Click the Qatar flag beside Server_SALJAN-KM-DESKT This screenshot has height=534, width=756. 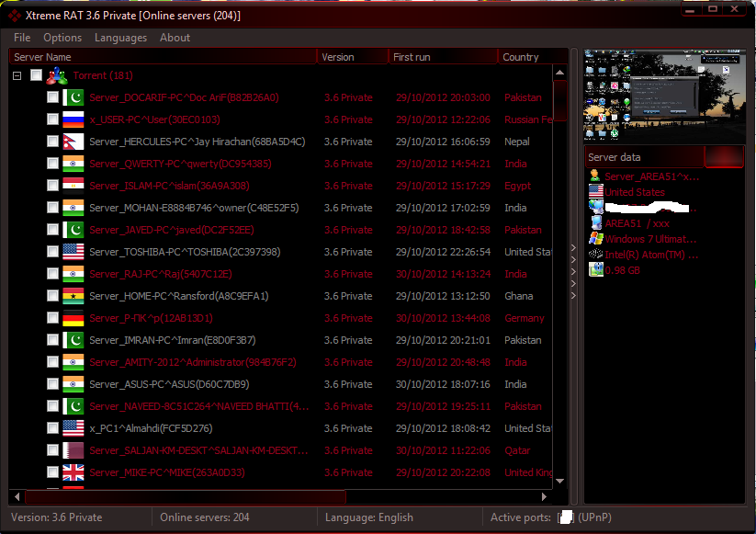pyautogui.click(x=73, y=450)
